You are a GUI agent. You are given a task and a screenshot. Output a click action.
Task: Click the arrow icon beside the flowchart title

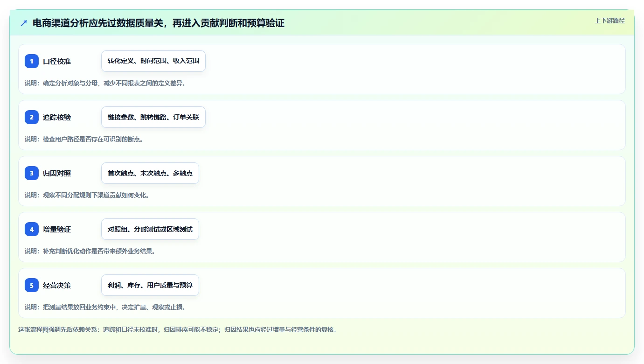coord(24,23)
